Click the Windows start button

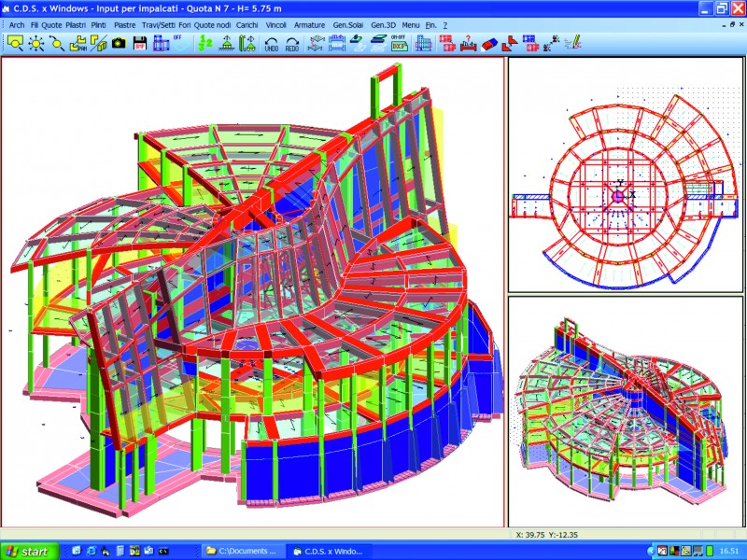[26, 552]
